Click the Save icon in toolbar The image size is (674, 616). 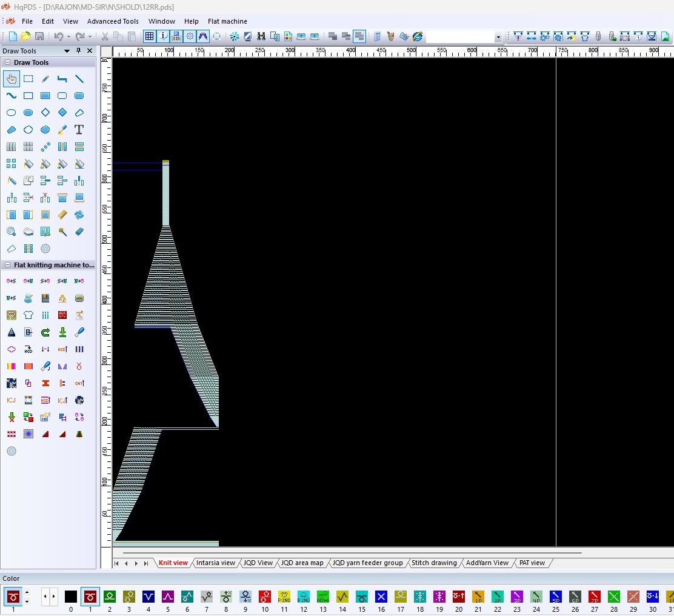pyautogui.click(x=39, y=36)
